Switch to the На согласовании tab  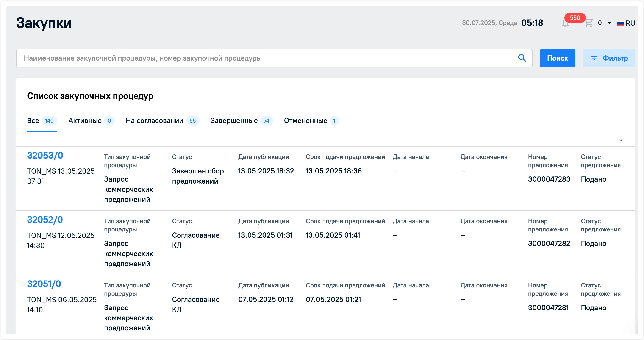(x=155, y=120)
